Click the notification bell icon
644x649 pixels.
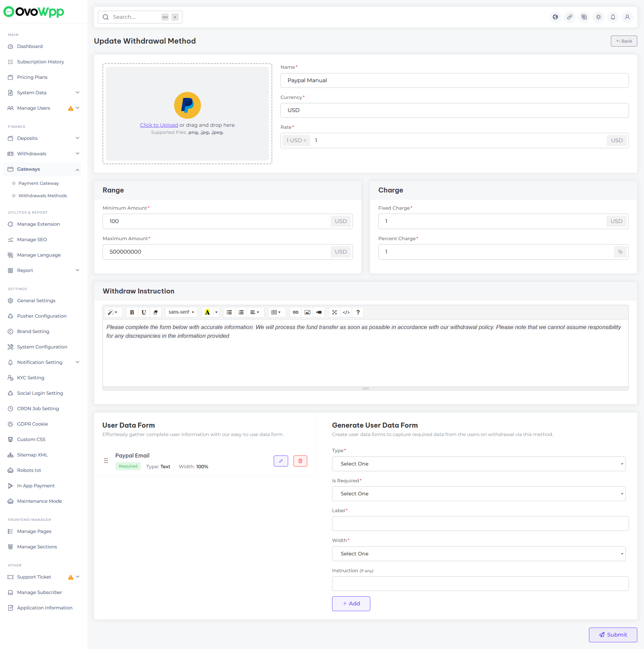click(613, 17)
